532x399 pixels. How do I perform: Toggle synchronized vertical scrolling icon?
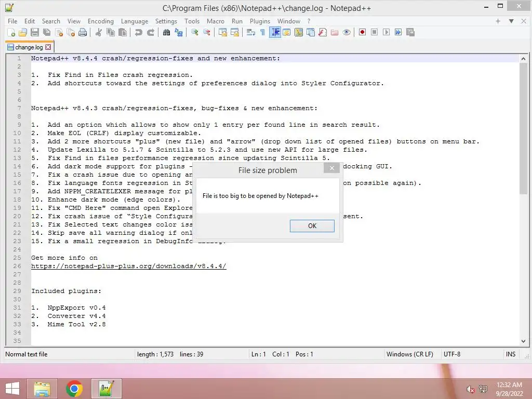pos(222,32)
